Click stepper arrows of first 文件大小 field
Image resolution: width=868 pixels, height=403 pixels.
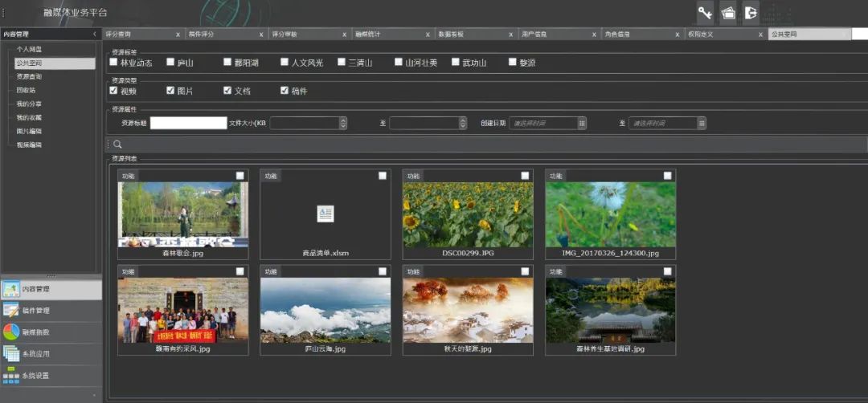click(x=343, y=123)
